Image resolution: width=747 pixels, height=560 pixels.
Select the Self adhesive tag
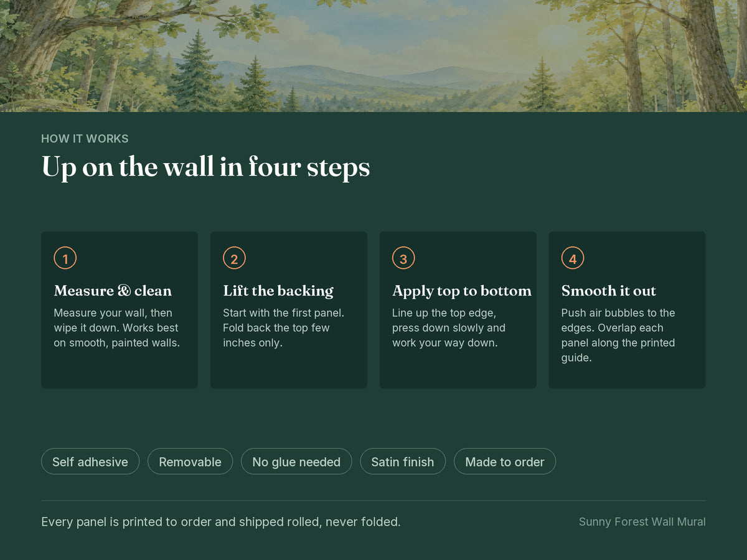(90, 462)
